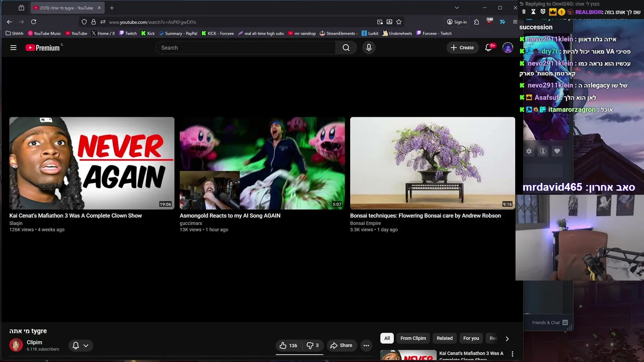Viewport: 644px width, 362px height.
Task: Click username dry7t in chat
Action: [x=550, y=51]
